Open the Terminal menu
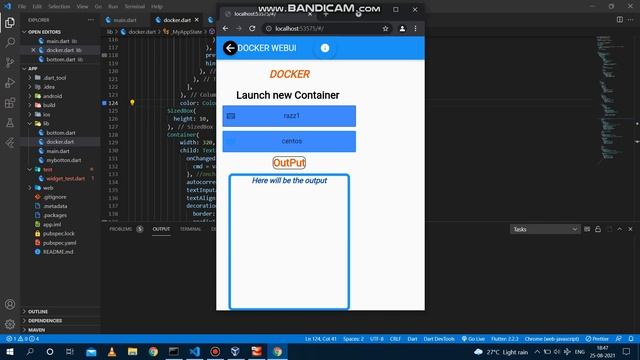Viewport: 640px width, 360px height. coord(135,7)
